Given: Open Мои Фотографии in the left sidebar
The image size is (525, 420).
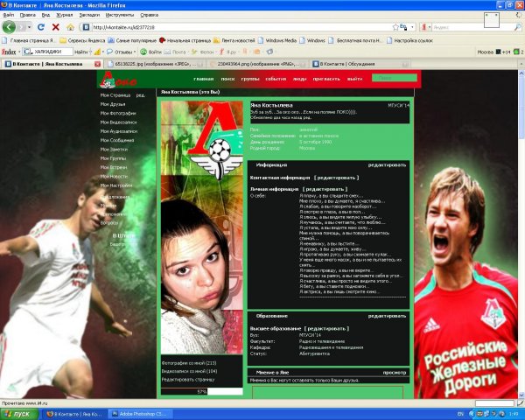Looking at the screenshot, I should (118, 113).
